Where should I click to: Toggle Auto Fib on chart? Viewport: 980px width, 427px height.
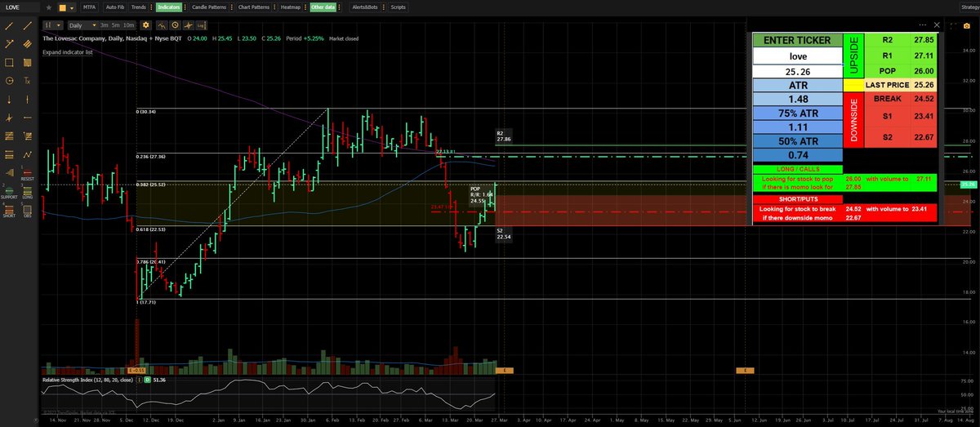pos(115,7)
